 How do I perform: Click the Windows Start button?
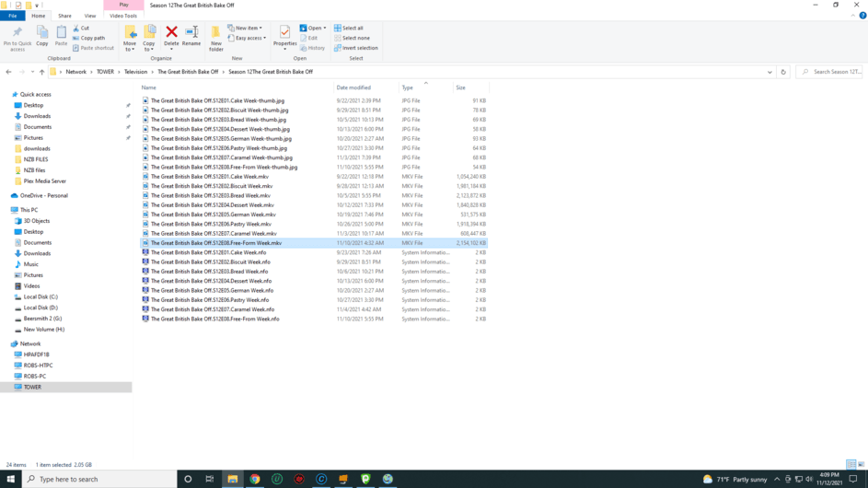[x=10, y=479]
